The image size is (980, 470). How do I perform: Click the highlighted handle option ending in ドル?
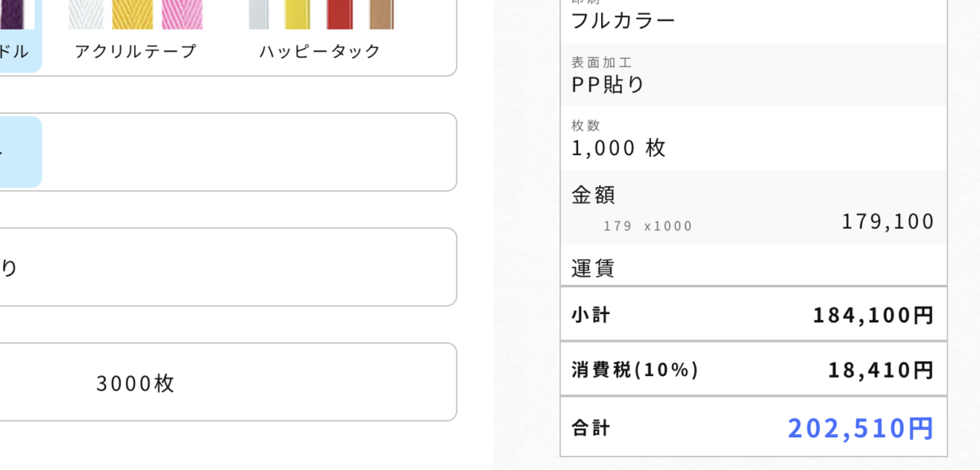click(16, 36)
